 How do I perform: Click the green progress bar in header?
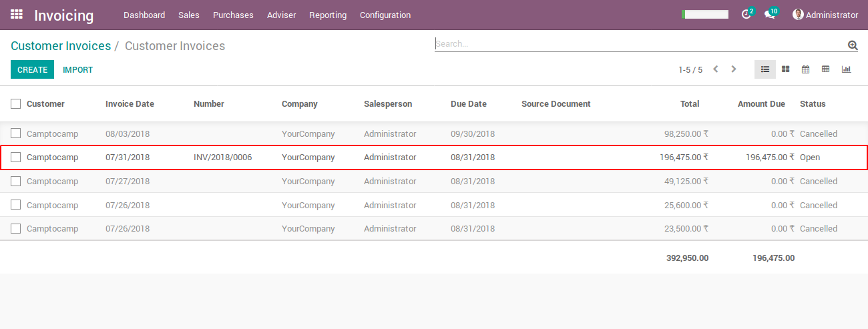coord(705,15)
